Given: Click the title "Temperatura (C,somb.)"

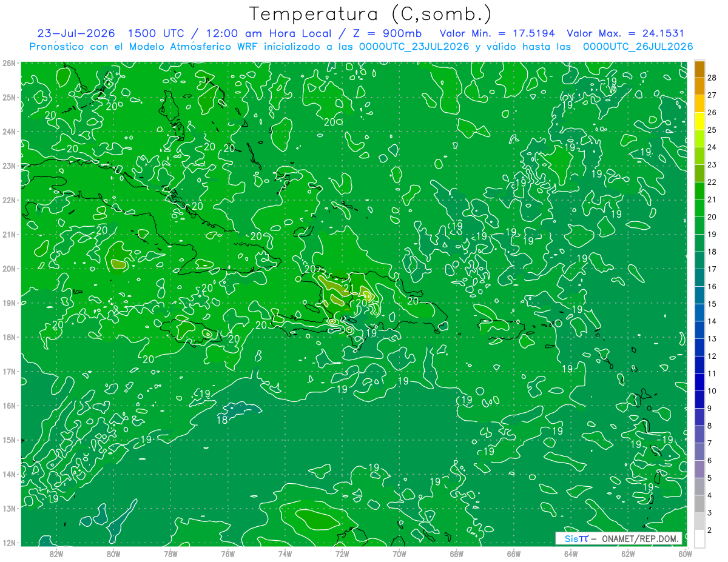Looking at the screenshot, I should pyautogui.click(x=371, y=14).
